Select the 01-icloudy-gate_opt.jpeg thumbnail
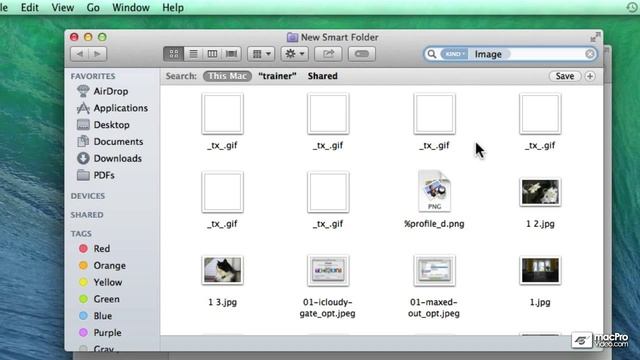This screenshot has height=360, width=640. (x=328, y=270)
